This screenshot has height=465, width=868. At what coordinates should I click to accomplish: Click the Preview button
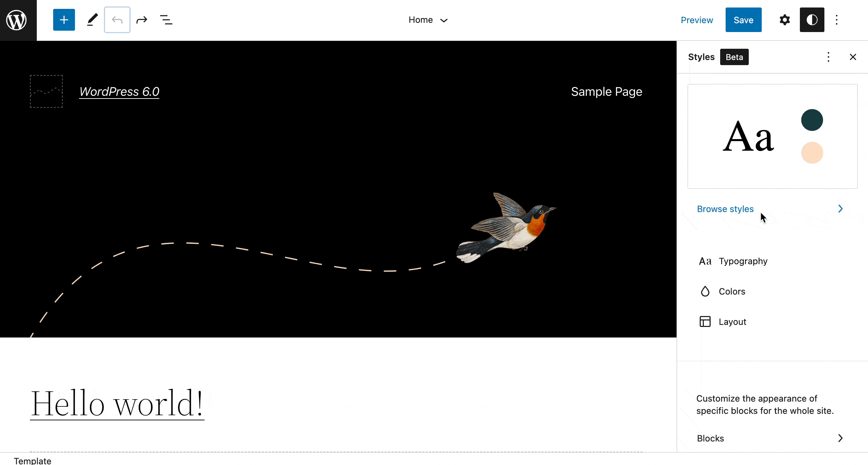click(697, 20)
